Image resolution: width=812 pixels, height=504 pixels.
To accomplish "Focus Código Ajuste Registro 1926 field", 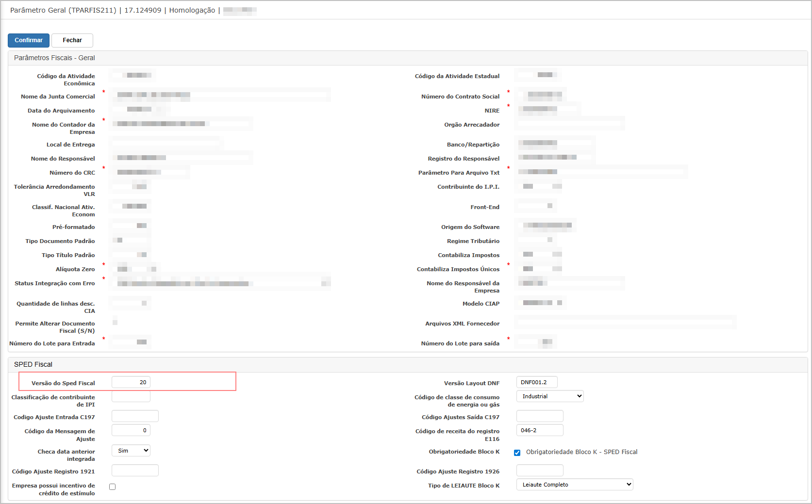I will (540, 471).
